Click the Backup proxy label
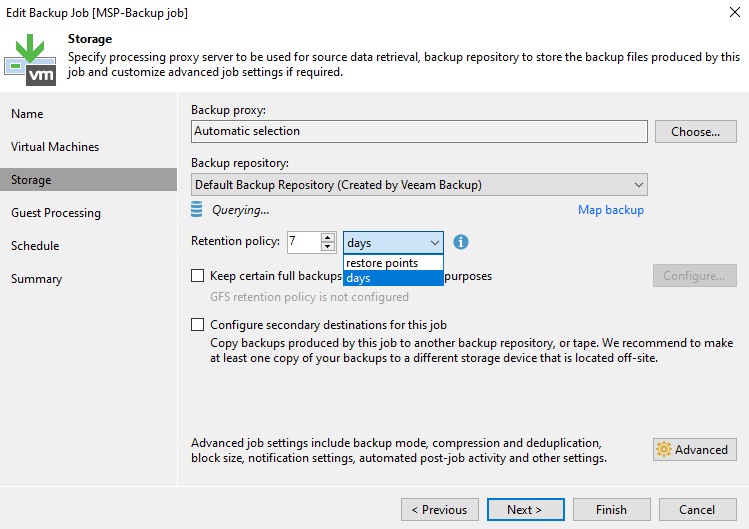Screen dimensions: 749x529 point(228,110)
